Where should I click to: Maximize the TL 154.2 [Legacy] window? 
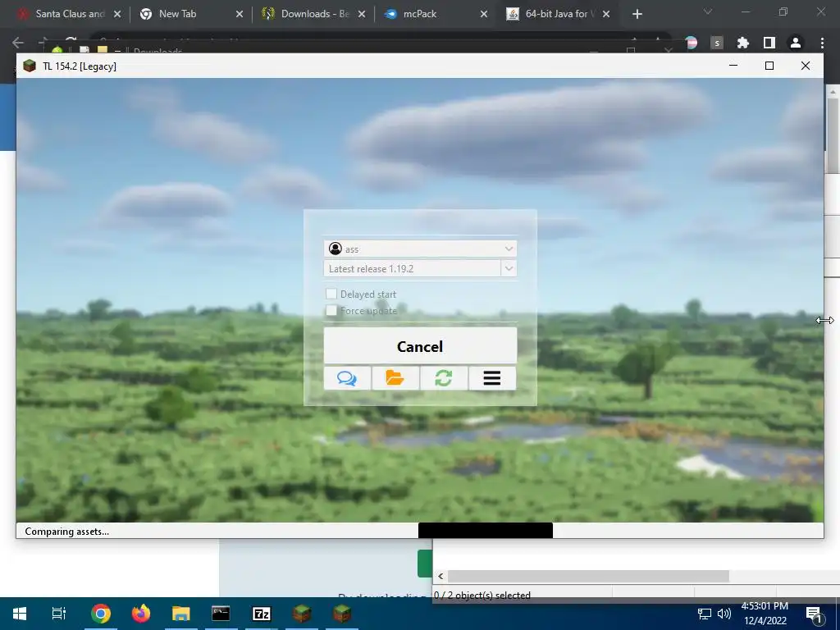[769, 66]
